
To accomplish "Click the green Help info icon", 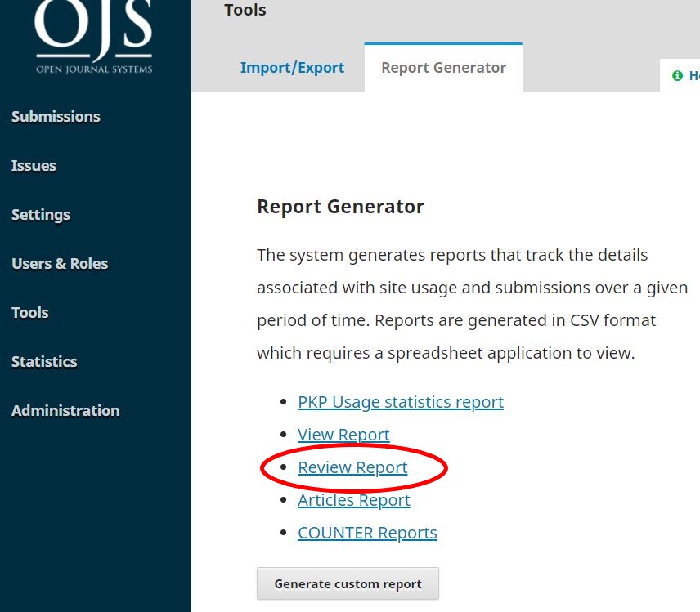I will coord(677,75).
